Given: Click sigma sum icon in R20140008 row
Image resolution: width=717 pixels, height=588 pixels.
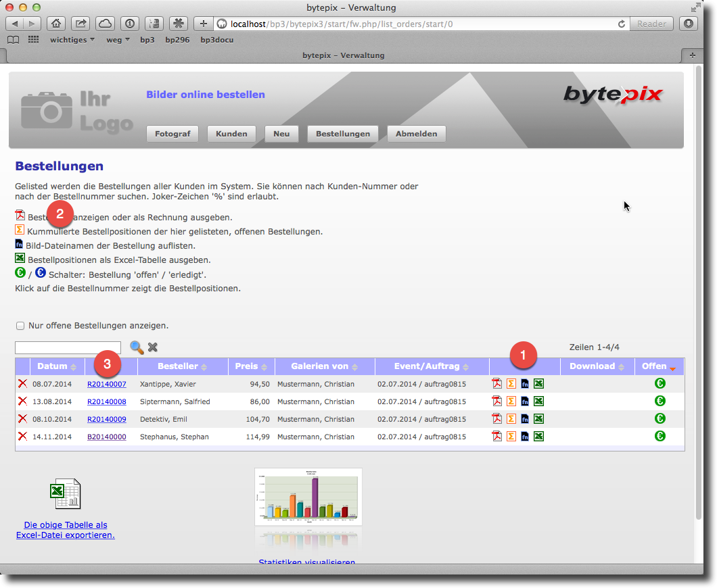Looking at the screenshot, I should click(x=511, y=401).
